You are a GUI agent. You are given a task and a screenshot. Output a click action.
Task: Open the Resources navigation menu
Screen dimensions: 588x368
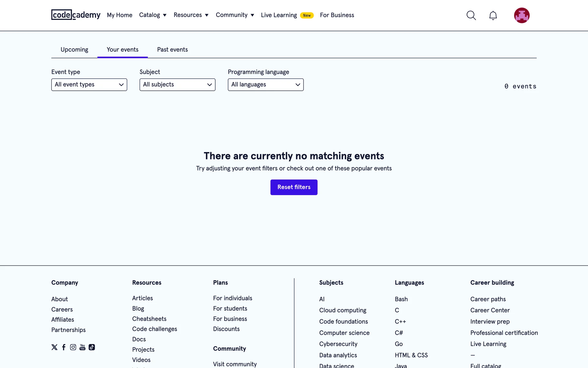(191, 15)
